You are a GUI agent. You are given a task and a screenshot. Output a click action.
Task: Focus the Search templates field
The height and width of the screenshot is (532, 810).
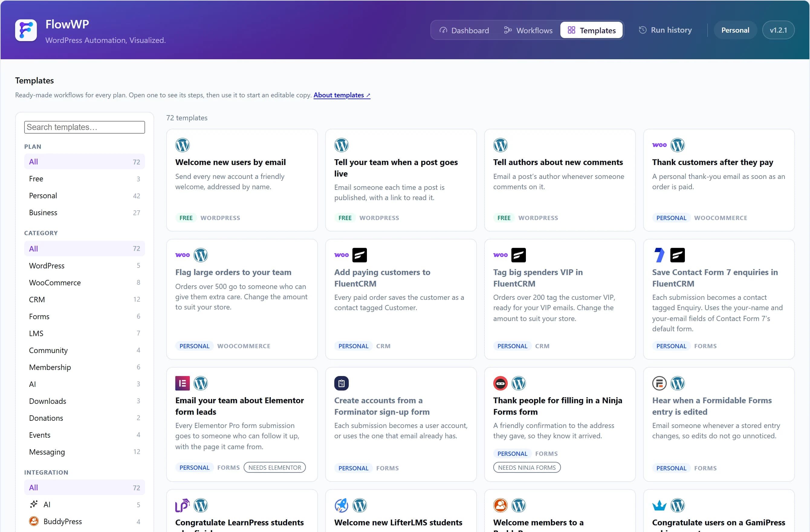coord(84,127)
